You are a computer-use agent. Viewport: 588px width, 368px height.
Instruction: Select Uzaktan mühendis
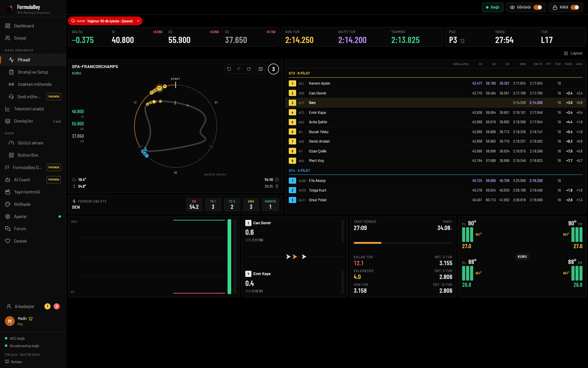point(33,84)
